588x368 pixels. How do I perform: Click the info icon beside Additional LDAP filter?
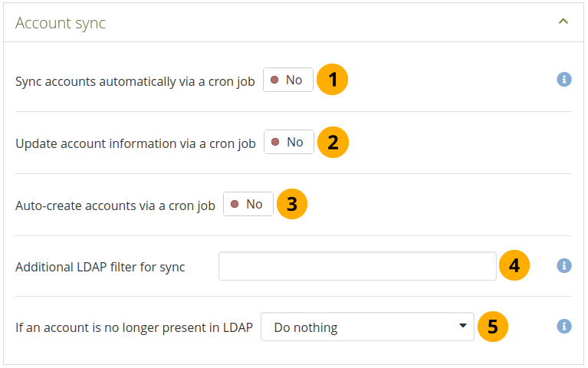564,265
